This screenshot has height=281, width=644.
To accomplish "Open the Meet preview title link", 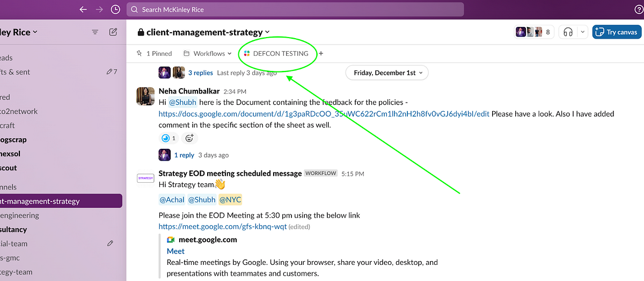I will [175, 251].
